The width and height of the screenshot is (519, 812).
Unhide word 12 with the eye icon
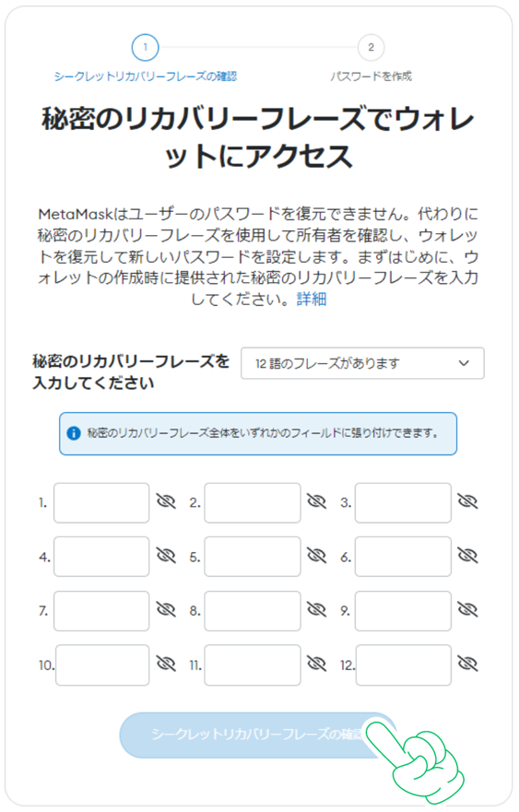(467, 664)
